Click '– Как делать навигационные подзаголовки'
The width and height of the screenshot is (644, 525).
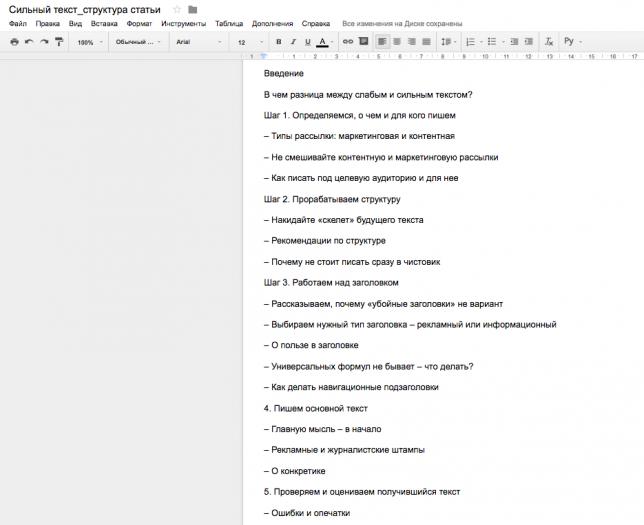[x=351, y=387]
